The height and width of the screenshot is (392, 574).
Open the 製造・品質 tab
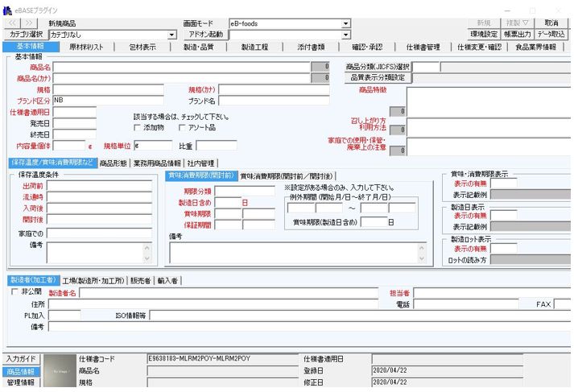click(x=198, y=47)
